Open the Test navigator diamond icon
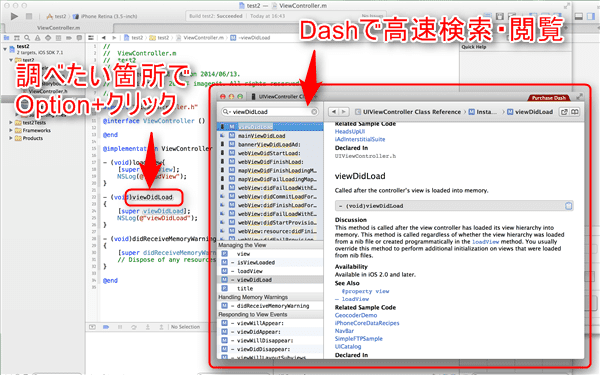 click(48, 38)
